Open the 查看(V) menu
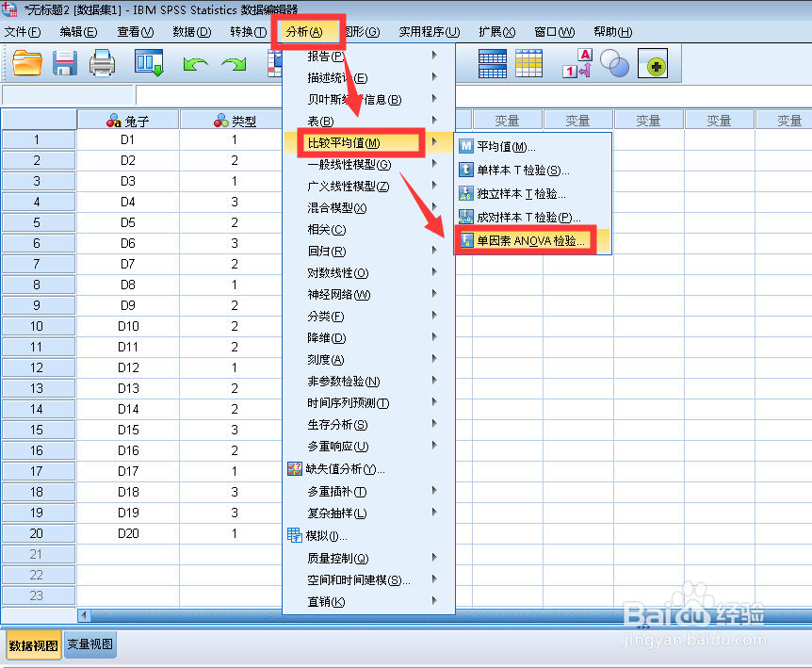Viewport: 812px width, 668px height. (135, 32)
